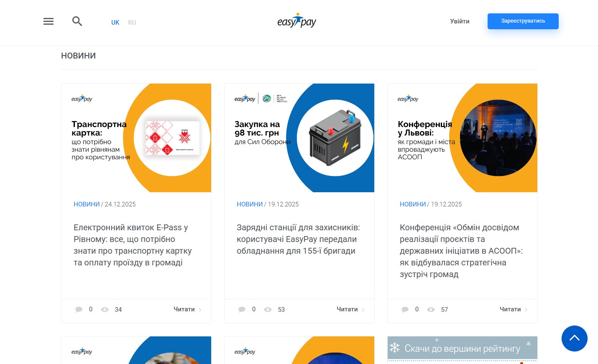The height and width of the screenshot is (364, 598).
Task: Click the search magnifier icon
Action: pyautogui.click(x=77, y=21)
